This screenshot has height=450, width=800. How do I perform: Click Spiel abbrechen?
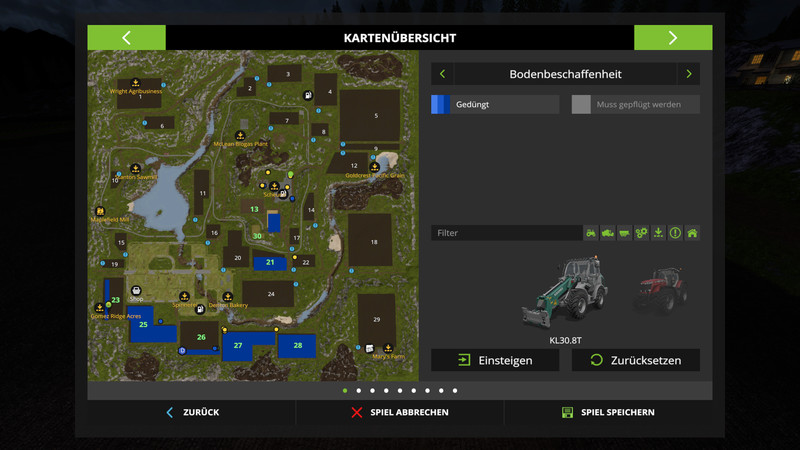point(400,412)
